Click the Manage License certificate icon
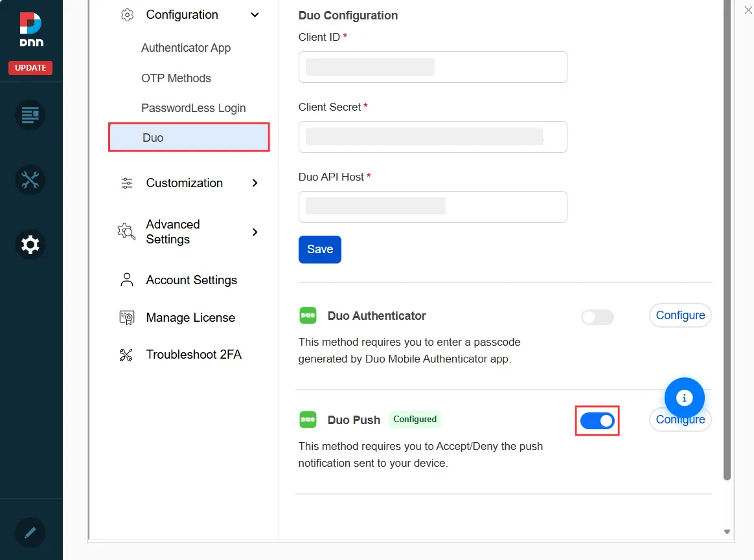 click(127, 318)
